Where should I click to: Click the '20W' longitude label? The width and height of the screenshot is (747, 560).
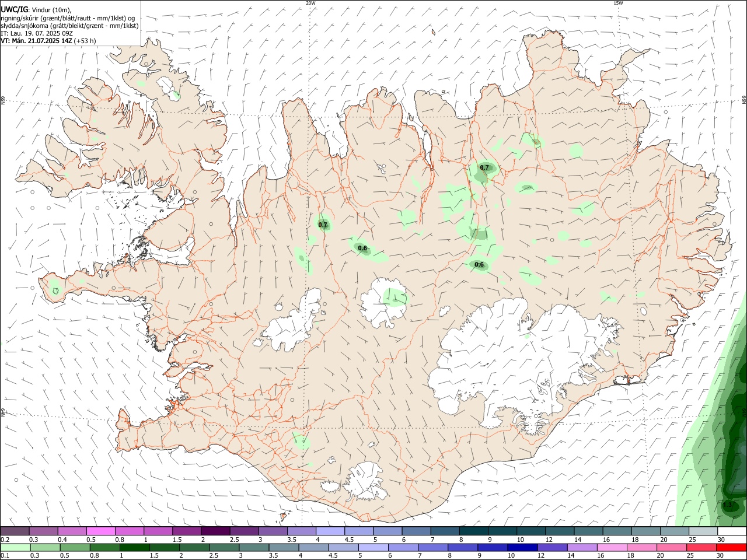(x=310, y=2)
